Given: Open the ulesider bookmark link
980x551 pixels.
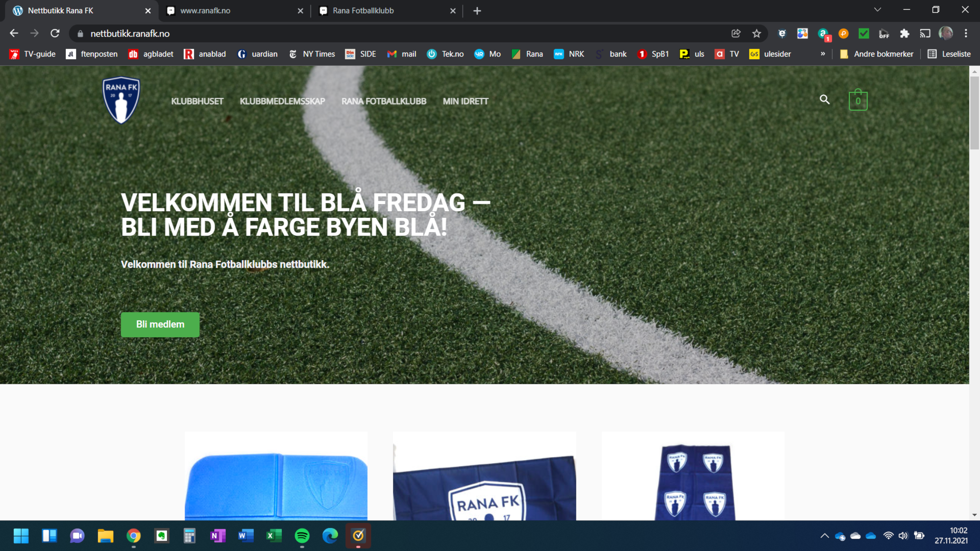Looking at the screenshot, I should pos(770,54).
